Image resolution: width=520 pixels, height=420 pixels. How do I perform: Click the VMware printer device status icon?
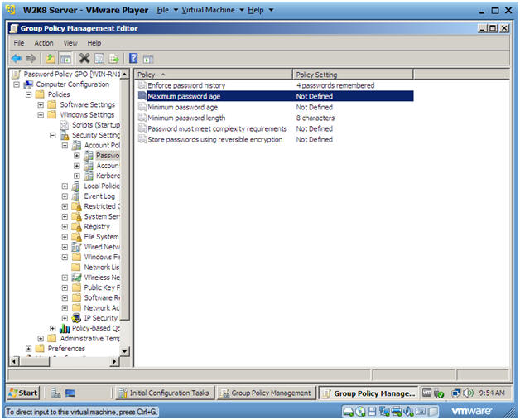click(x=397, y=412)
